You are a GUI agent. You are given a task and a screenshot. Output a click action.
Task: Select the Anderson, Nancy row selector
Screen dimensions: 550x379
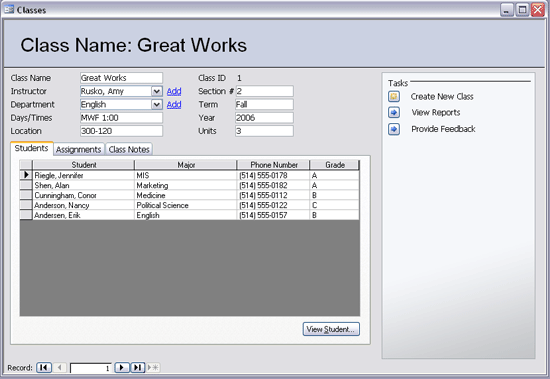pyautogui.click(x=26, y=205)
